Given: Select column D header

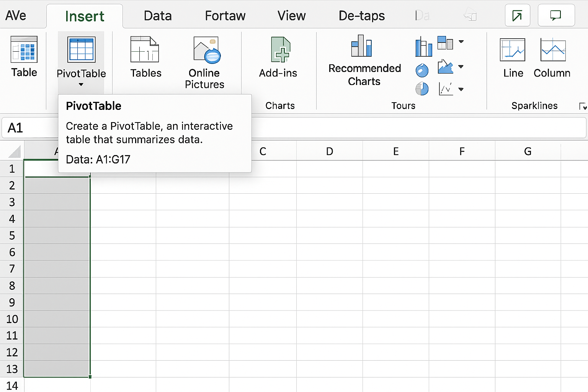Looking at the screenshot, I should (330, 151).
